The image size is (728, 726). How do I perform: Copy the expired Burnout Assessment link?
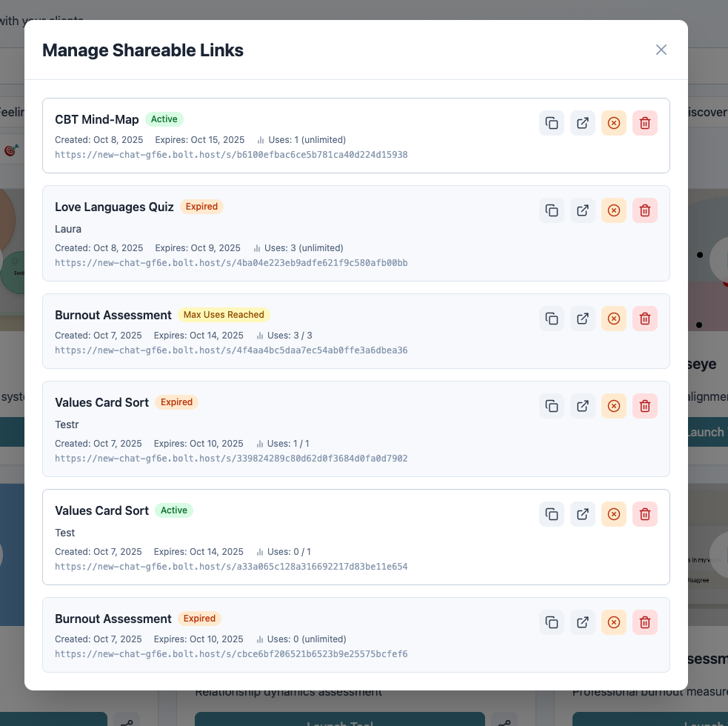coord(552,622)
